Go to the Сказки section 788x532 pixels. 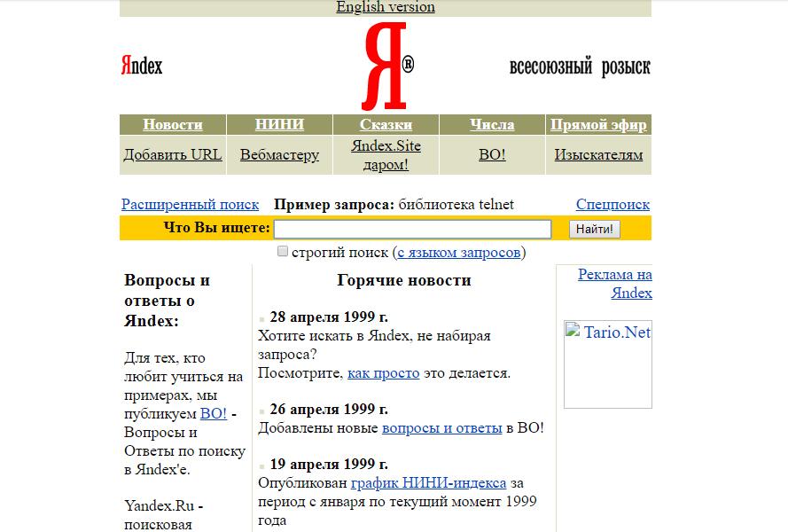(386, 125)
